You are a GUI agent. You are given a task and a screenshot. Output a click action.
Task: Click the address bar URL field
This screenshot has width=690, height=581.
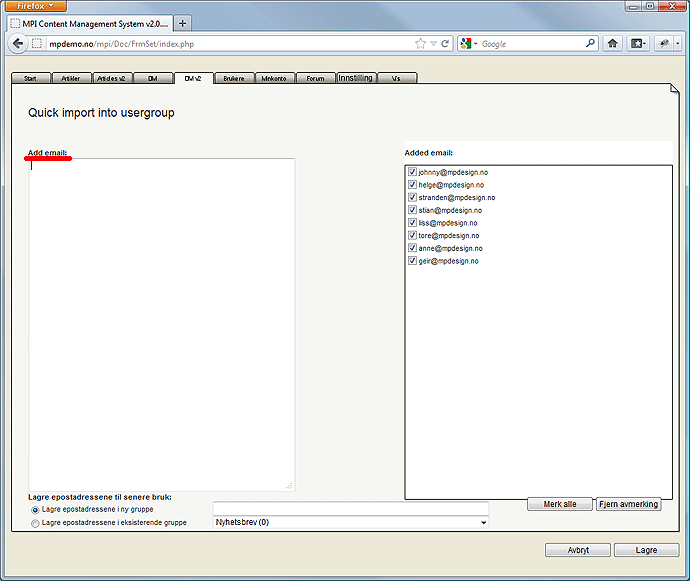pyautogui.click(x=229, y=44)
